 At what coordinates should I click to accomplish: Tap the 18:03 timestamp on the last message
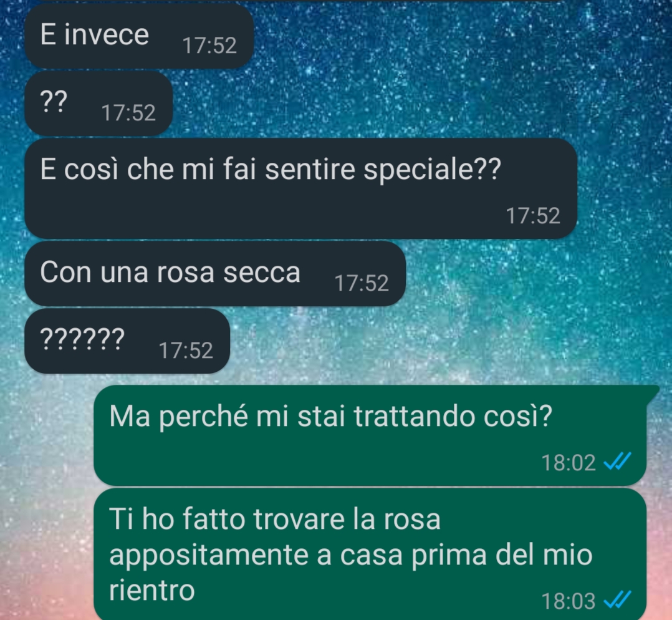[x=569, y=601]
